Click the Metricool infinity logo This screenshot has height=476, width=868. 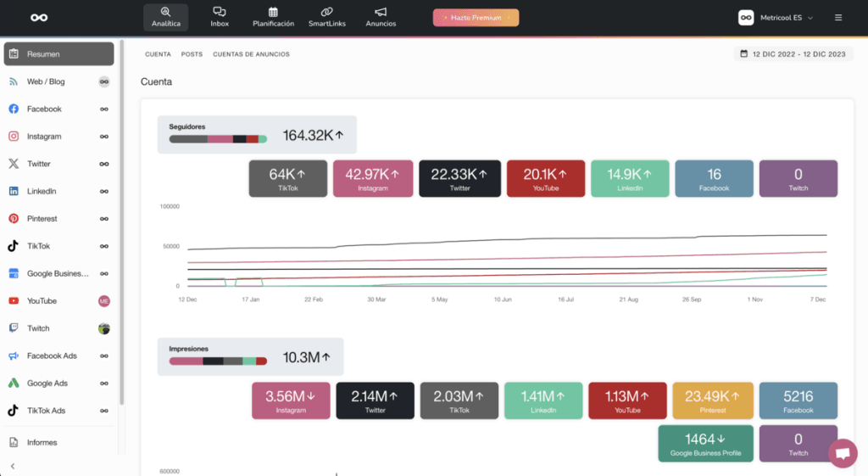point(39,18)
